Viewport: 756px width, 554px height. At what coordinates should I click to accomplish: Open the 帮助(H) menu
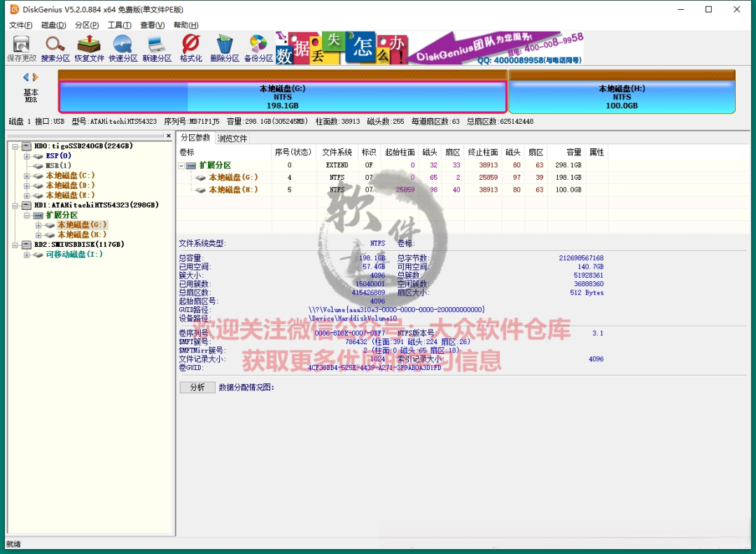point(186,25)
